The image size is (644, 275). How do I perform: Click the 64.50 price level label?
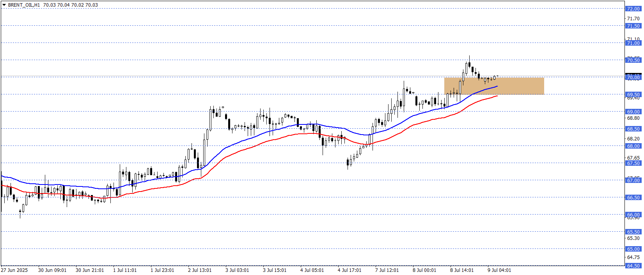point(633,266)
